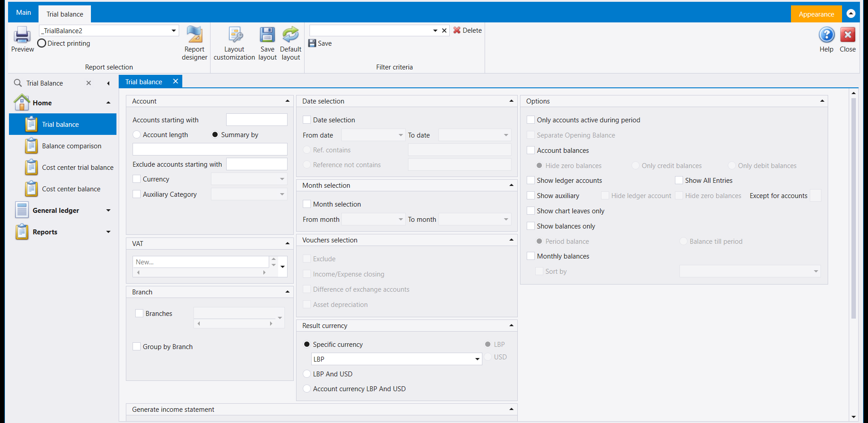Check the Currency checkbox

click(x=137, y=179)
